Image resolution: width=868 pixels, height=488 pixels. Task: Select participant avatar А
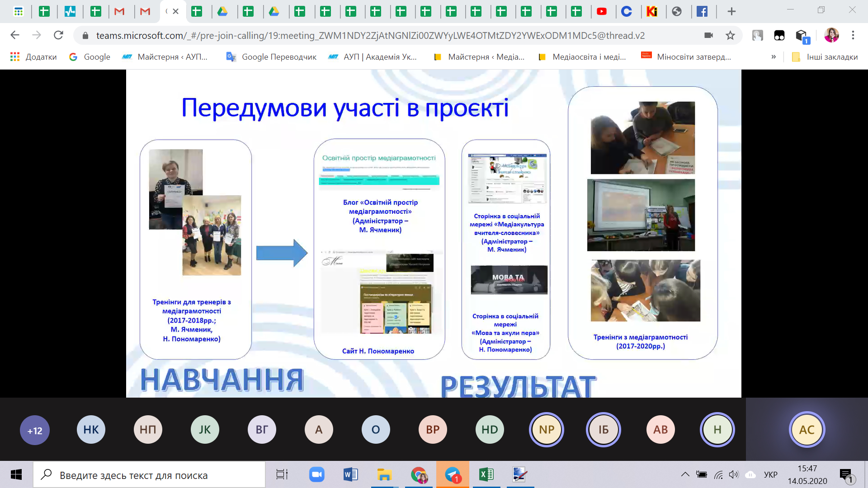pyautogui.click(x=319, y=429)
